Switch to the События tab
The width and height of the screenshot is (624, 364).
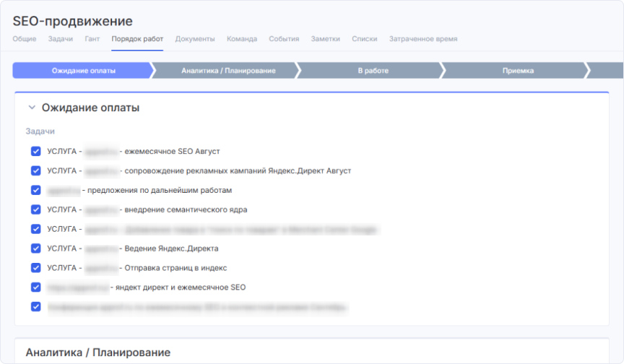284,39
